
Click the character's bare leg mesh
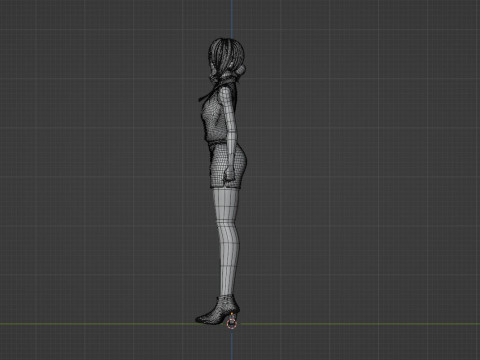[227, 242]
